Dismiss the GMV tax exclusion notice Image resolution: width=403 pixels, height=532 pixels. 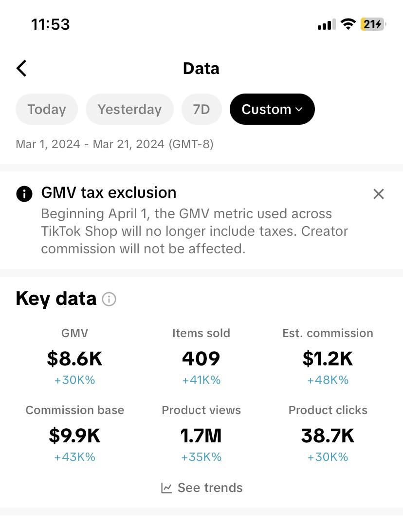tap(378, 194)
